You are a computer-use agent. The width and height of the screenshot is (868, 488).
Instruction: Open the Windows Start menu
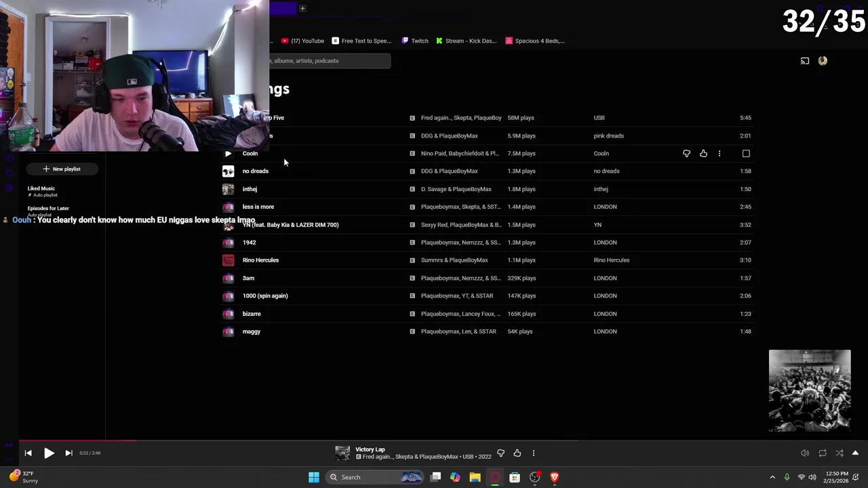coord(313,477)
